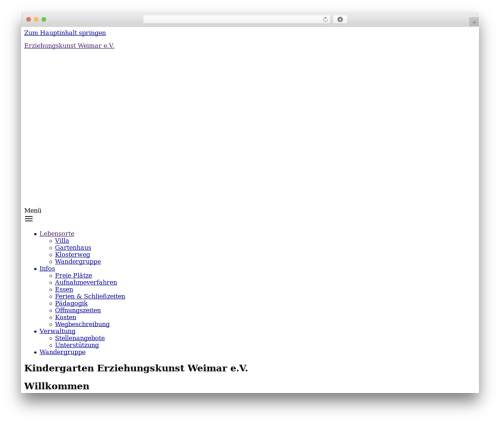Viewport: 500px width, 423px height.
Task: Follow 'Zum Hauptinhalt springen' skip link
Action: 65,33
